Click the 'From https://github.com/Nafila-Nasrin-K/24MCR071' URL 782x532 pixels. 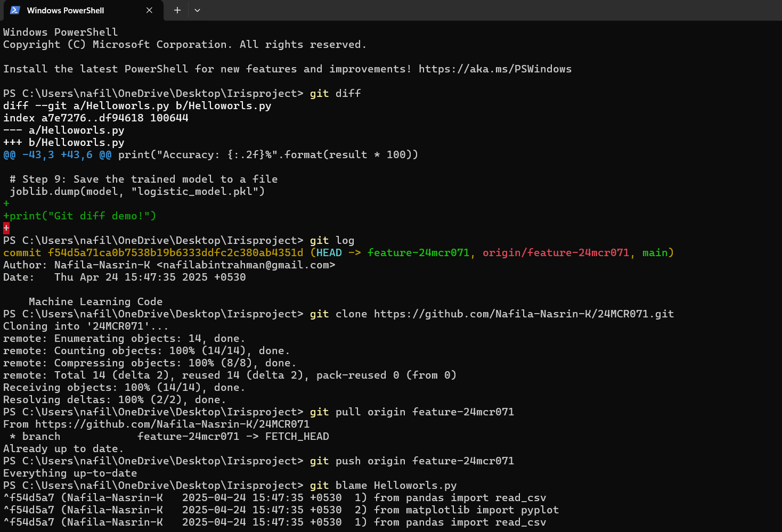coord(172,424)
